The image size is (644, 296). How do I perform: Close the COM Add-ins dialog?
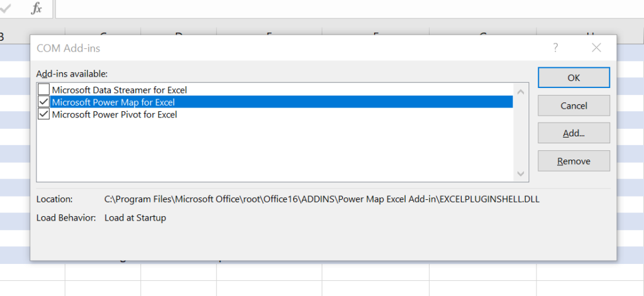596,48
